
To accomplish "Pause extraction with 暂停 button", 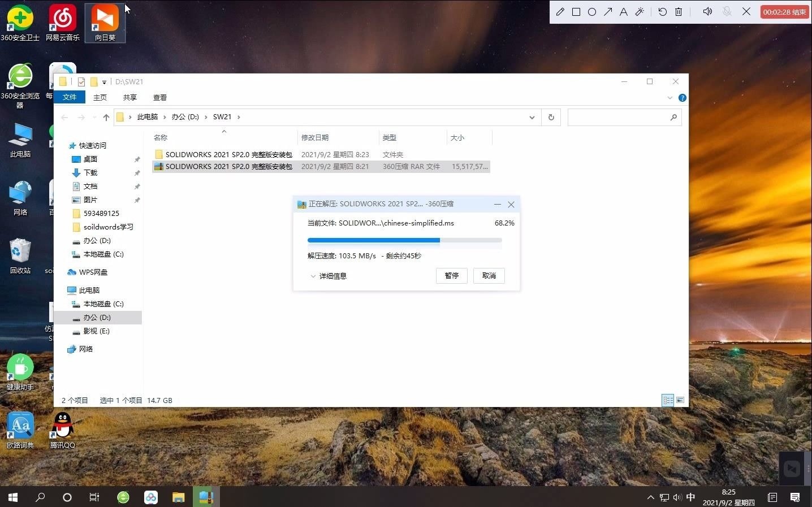I will point(452,275).
